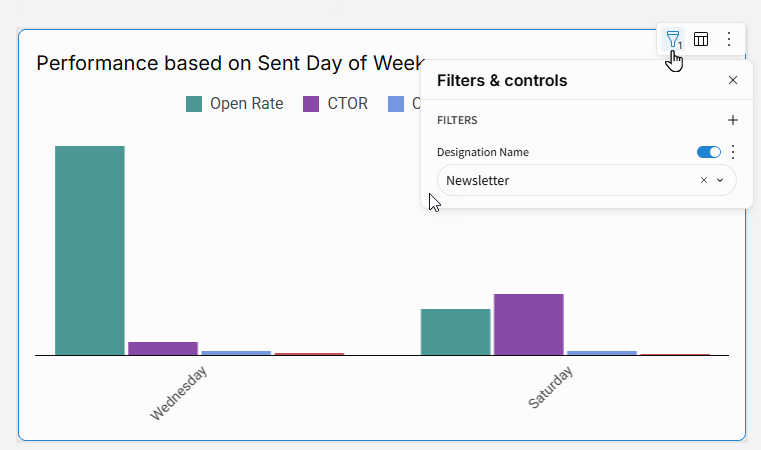Image resolution: width=761 pixels, height=450 pixels.
Task: Clear the Newsletter selection with the x icon
Action: (703, 180)
